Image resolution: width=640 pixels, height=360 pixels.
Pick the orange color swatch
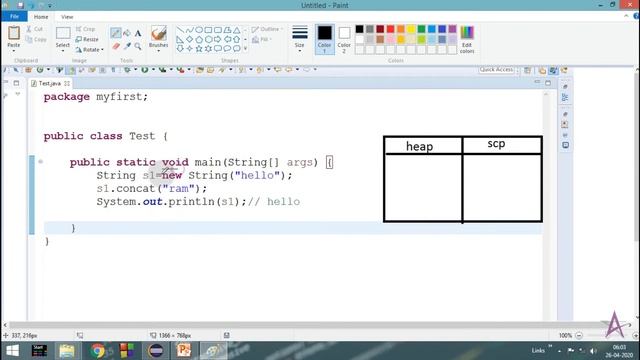tap(401, 29)
